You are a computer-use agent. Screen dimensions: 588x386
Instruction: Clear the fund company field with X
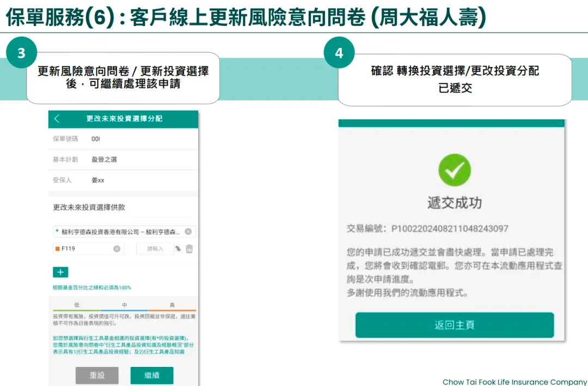[x=188, y=232]
